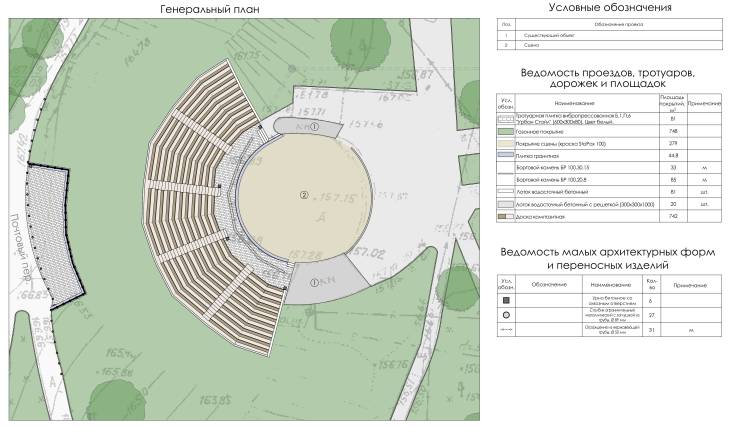Click the composite decking board legend symbol

508,216
